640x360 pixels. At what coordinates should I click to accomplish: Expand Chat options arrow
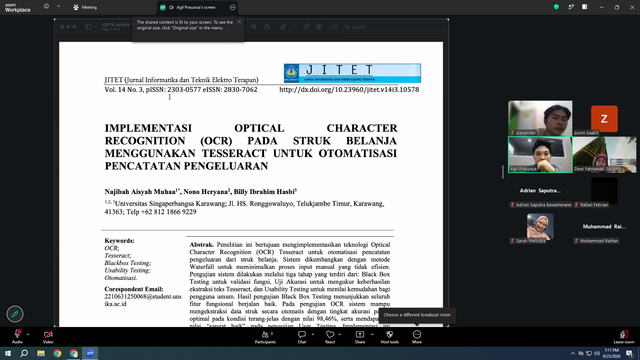pyautogui.click(x=313, y=335)
